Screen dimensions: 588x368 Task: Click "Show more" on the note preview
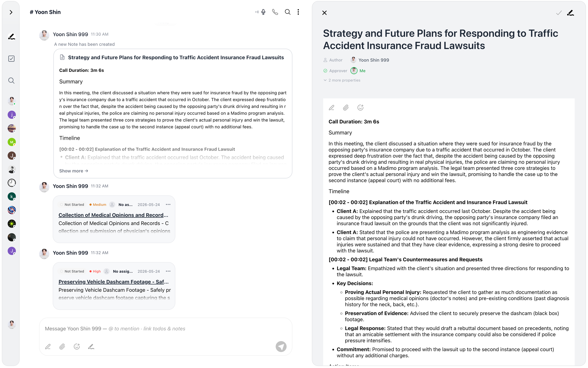[74, 171]
